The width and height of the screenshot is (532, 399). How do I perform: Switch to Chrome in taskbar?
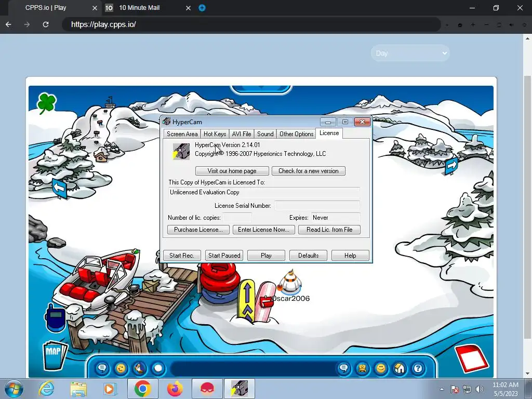click(142, 389)
